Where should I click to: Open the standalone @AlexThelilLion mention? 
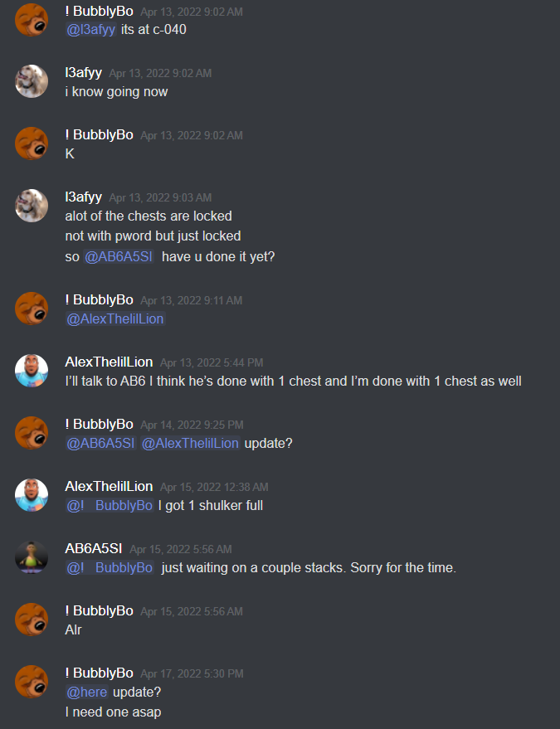[x=115, y=319]
